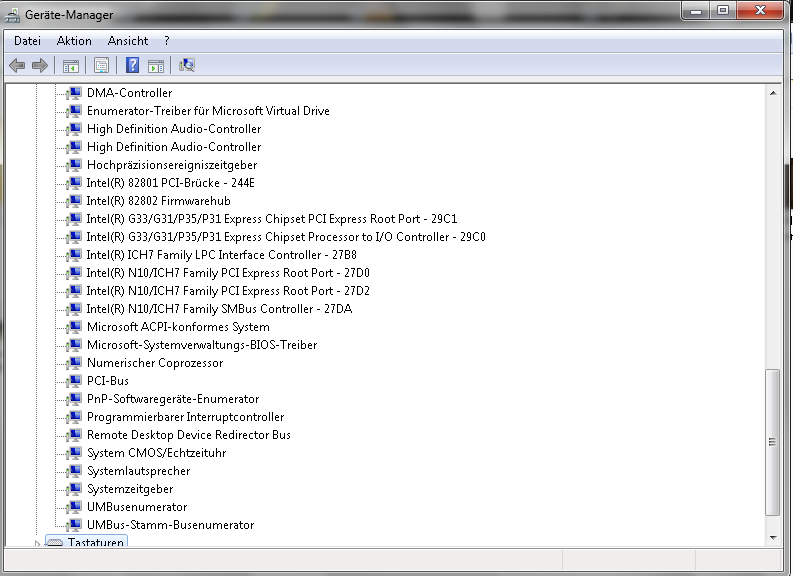Select PCI Express Root Port - 29C1

click(x=272, y=219)
